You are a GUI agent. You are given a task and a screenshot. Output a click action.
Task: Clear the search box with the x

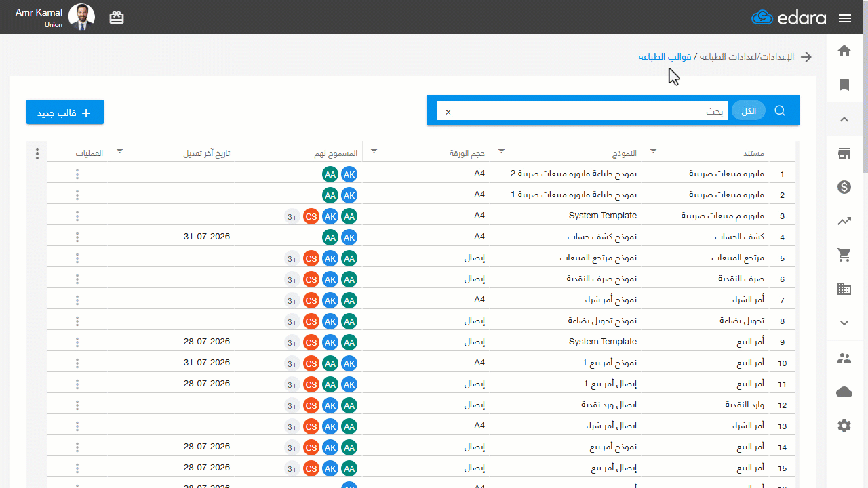(448, 112)
